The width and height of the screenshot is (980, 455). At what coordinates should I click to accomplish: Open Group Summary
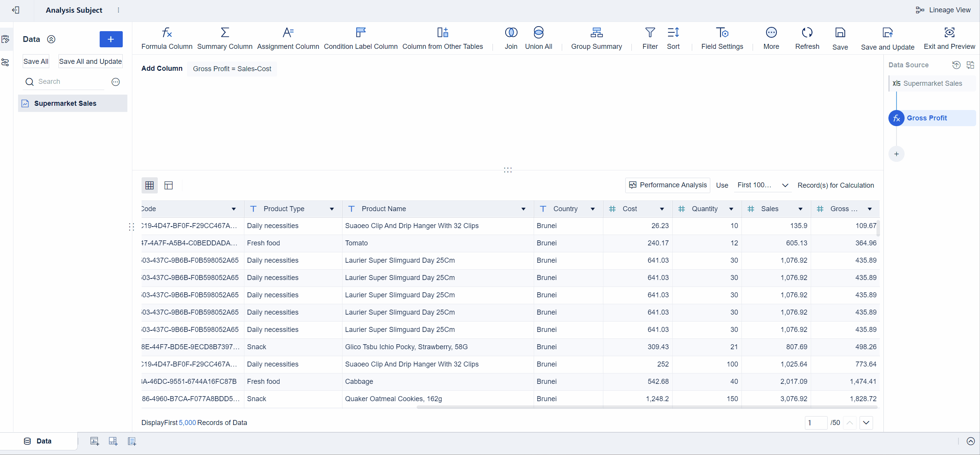(596, 38)
